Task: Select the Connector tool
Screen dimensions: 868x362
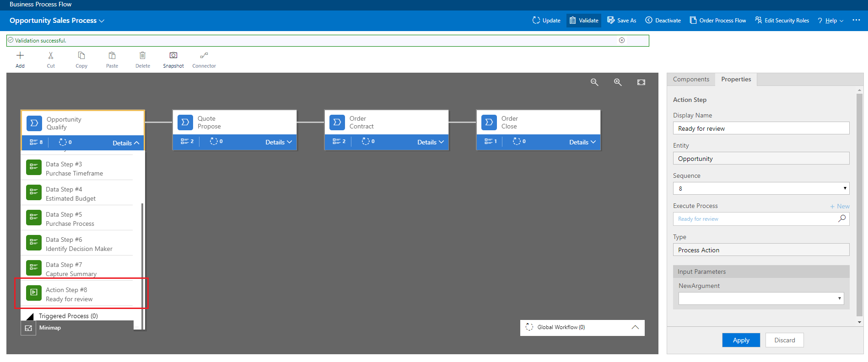Action: pyautogui.click(x=204, y=56)
